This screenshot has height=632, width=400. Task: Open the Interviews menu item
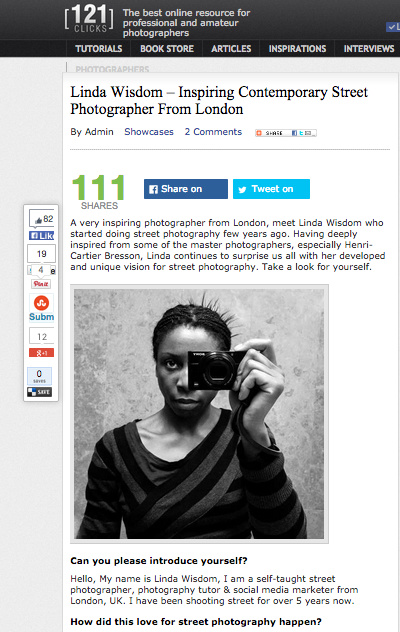(369, 49)
